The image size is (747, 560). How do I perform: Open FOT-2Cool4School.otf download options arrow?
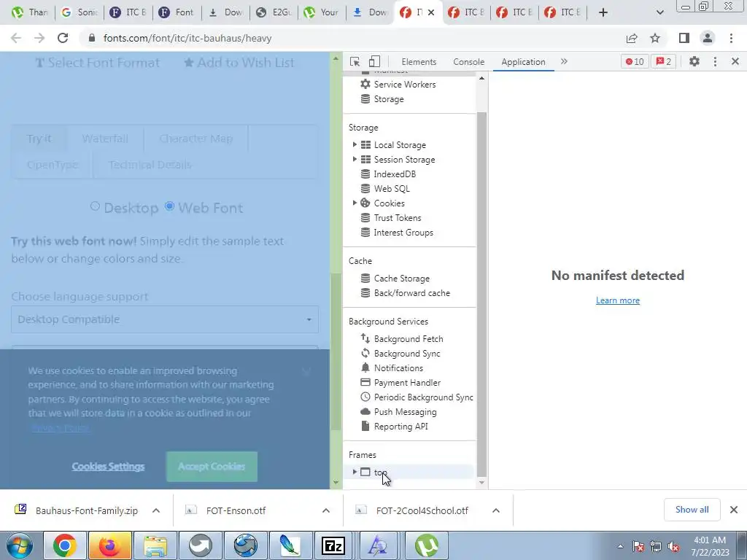[496, 510]
